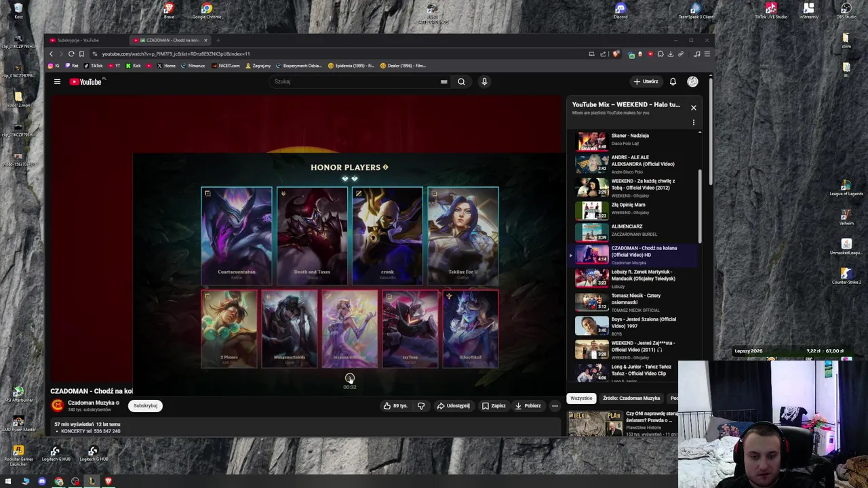The image size is (868, 488).
Task: Open the Epidemia (1995) bookmark
Action: pos(351,66)
